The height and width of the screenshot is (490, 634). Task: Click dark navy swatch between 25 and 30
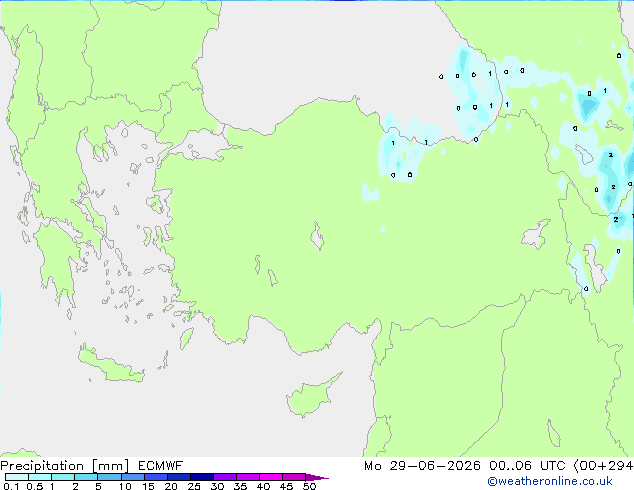(x=202, y=477)
